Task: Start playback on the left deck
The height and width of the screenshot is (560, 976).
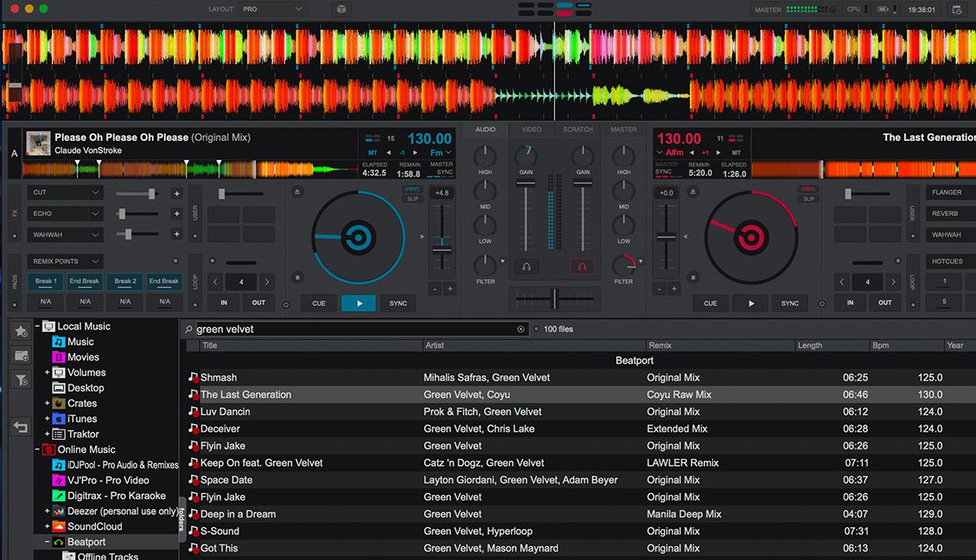Action: (359, 303)
